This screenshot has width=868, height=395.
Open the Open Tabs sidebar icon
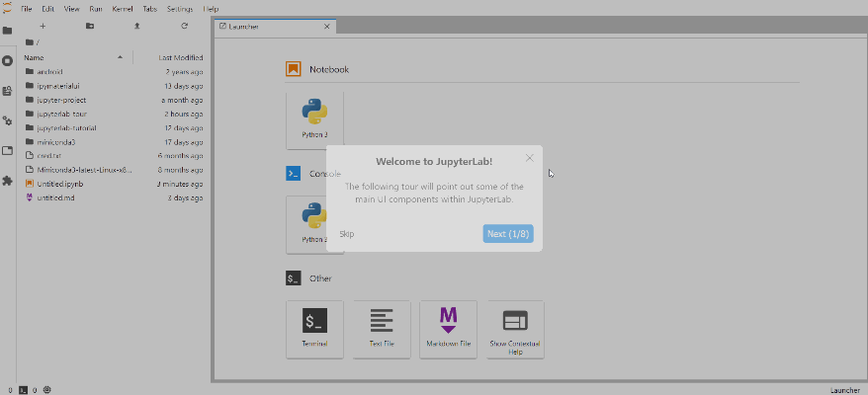pyautogui.click(x=7, y=150)
